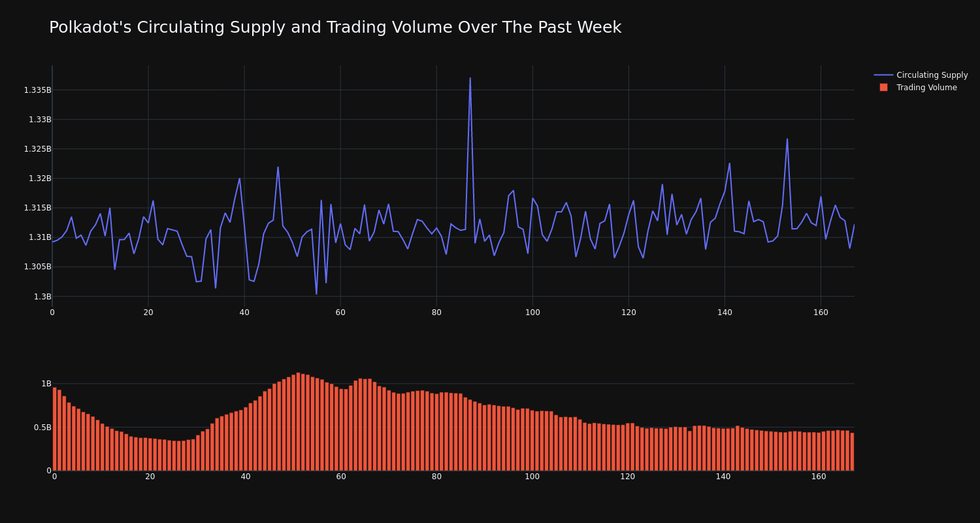
Task: Click the first trading volume bar at 0
Action: 54,429
